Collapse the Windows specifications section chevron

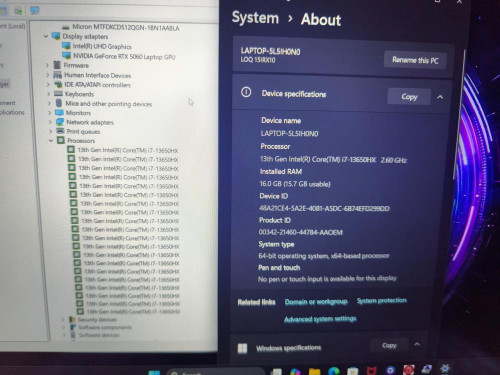pyautogui.click(x=417, y=344)
